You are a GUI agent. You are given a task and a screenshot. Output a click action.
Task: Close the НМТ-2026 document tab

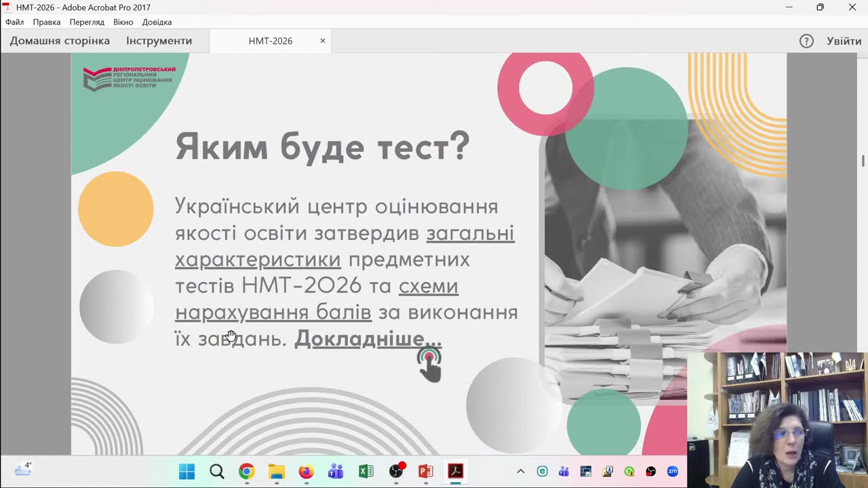click(323, 41)
